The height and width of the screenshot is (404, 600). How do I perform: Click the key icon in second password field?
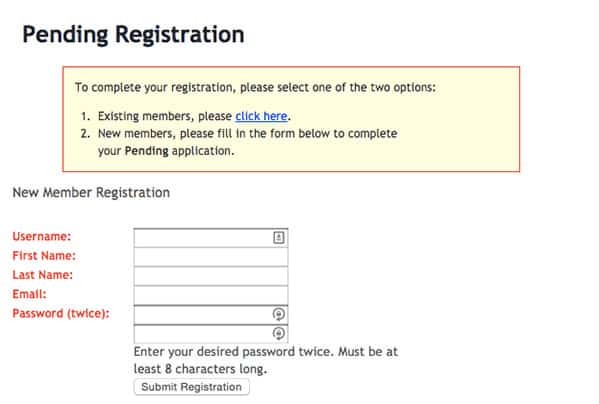pyautogui.click(x=279, y=333)
